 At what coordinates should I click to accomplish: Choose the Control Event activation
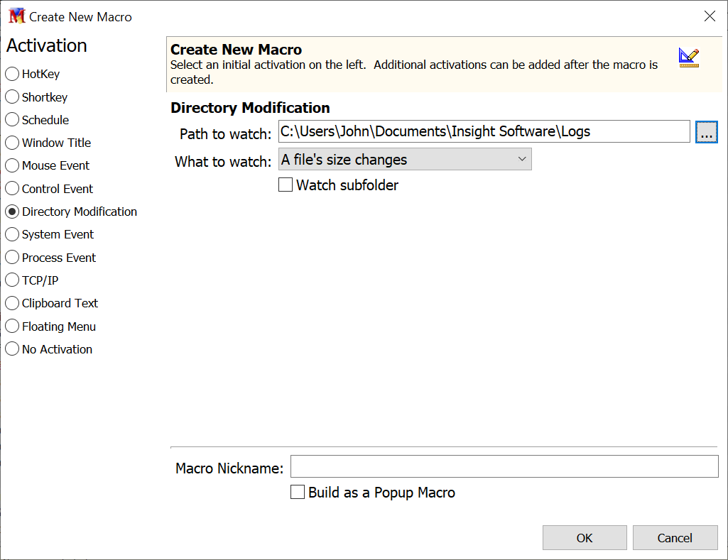tap(12, 189)
